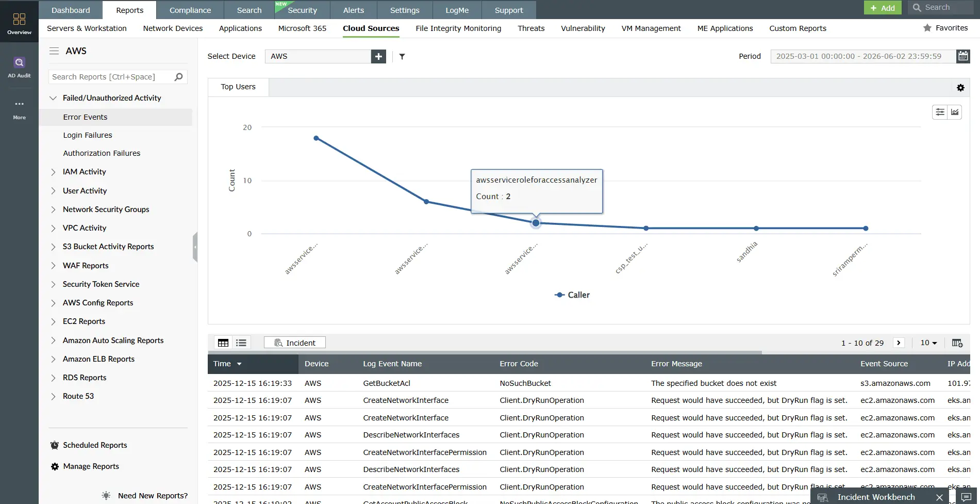
Task: Click the Period date range field
Action: click(863, 56)
